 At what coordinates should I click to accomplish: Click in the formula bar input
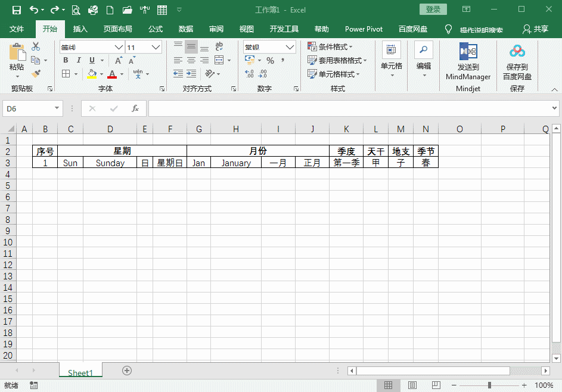350,108
